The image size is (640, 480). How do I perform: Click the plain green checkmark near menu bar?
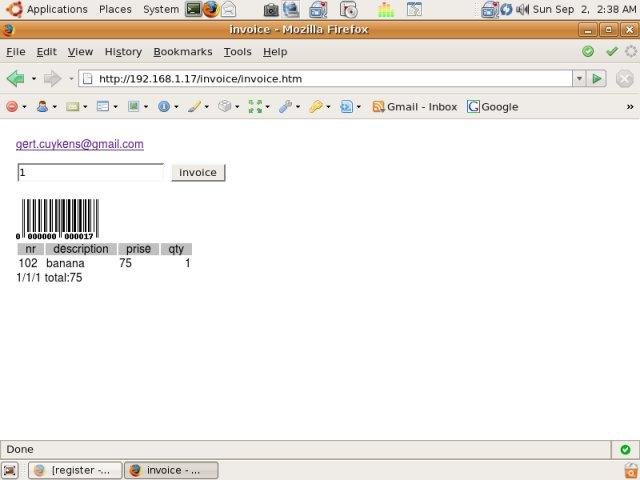(612, 51)
